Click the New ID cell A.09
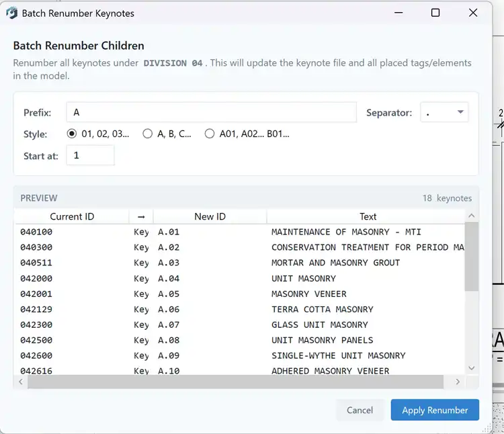The height and width of the screenshot is (434, 504). (x=169, y=355)
